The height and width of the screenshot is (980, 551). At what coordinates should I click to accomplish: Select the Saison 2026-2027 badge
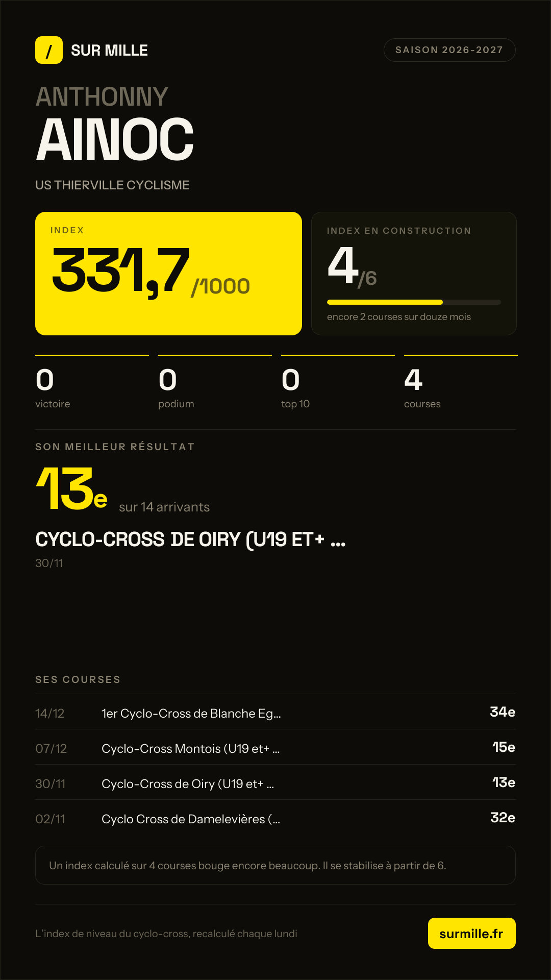449,50
